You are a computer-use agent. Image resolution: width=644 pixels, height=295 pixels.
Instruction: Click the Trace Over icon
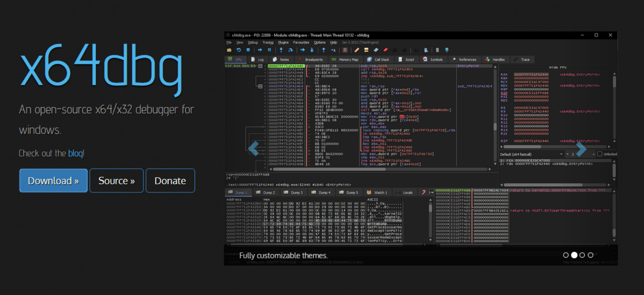[x=312, y=50]
